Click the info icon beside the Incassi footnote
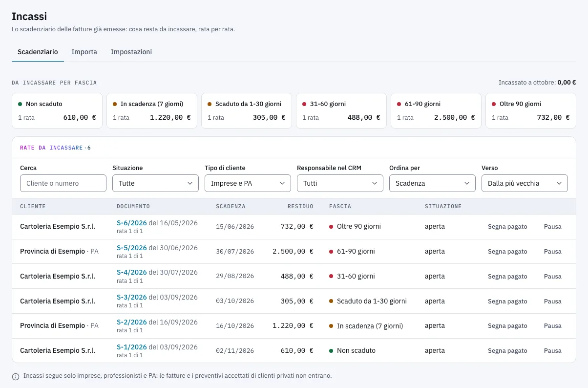 [x=16, y=376]
